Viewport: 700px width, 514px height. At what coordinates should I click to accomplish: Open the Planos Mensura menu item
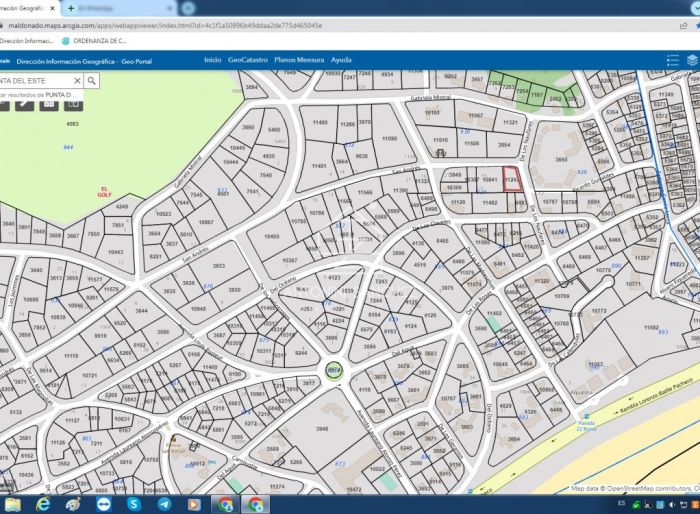299,60
